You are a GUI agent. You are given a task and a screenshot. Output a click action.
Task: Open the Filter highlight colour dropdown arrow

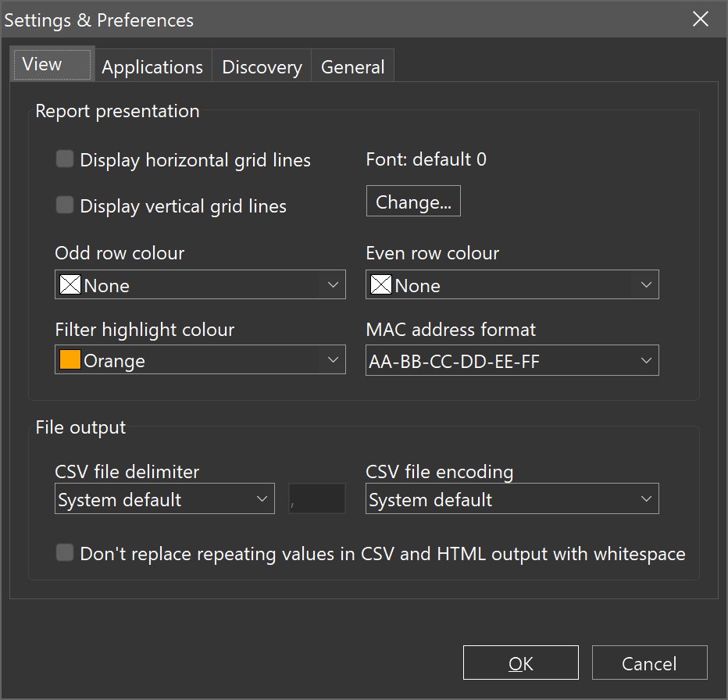(334, 360)
